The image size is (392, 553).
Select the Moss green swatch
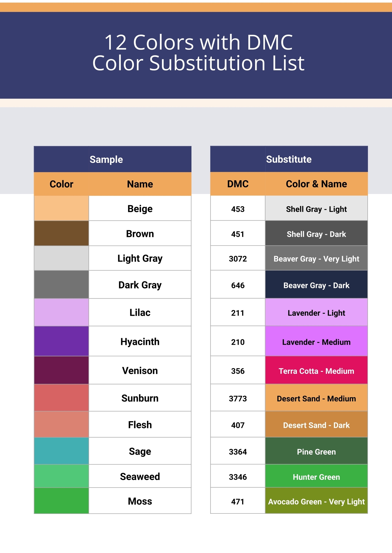pyautogui.click(x=61, y=500)
